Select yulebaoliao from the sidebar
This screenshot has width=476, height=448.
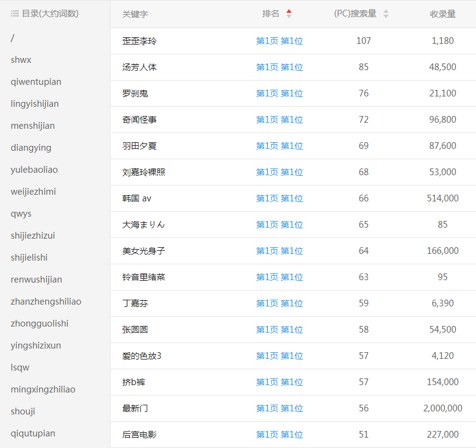click(34, 170)
